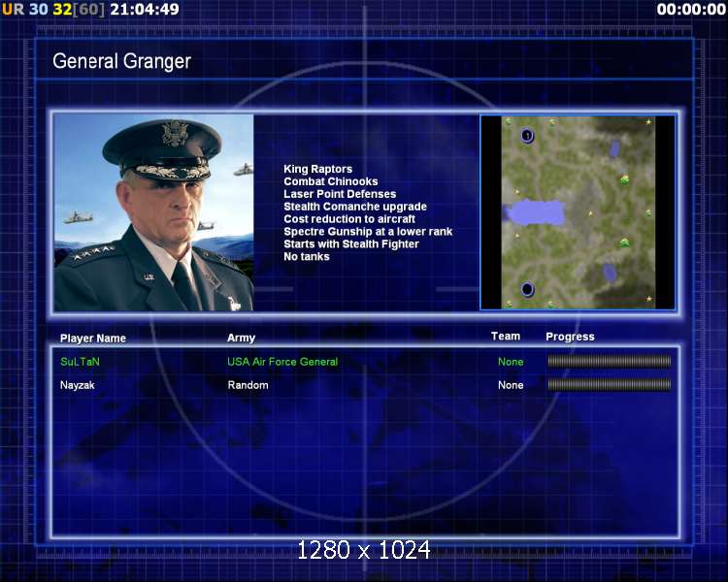
Task: Click the 'Army' column header
Action: (x=241, y=338)
